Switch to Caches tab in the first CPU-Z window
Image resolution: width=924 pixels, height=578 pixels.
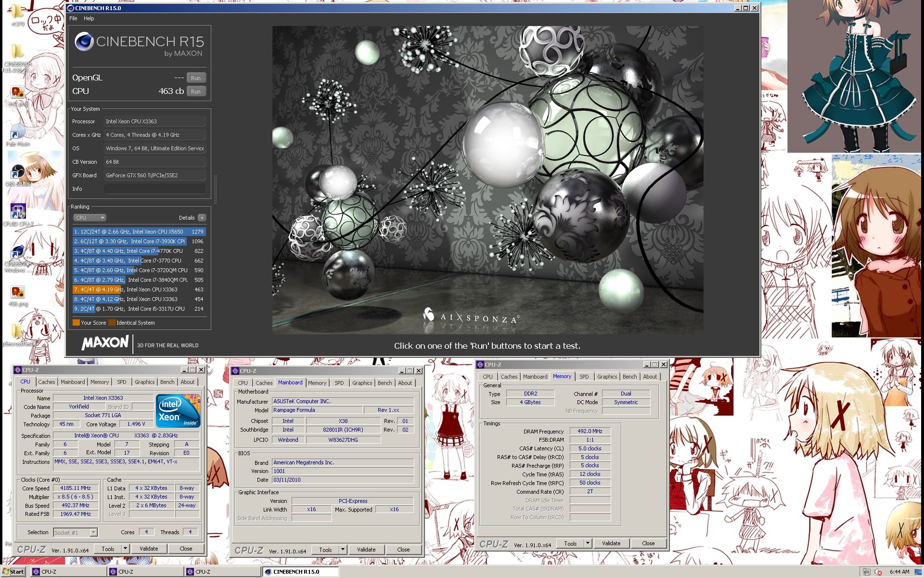click(x=47, y=382)
